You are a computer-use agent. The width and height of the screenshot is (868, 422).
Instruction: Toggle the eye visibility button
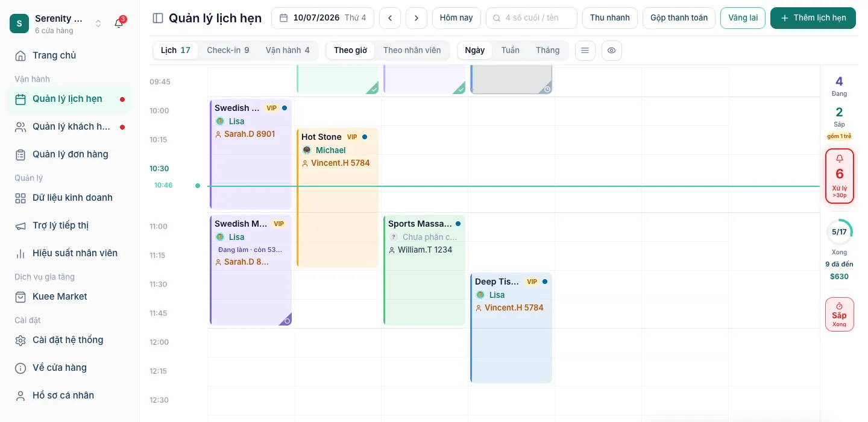[x=611, y=51]
